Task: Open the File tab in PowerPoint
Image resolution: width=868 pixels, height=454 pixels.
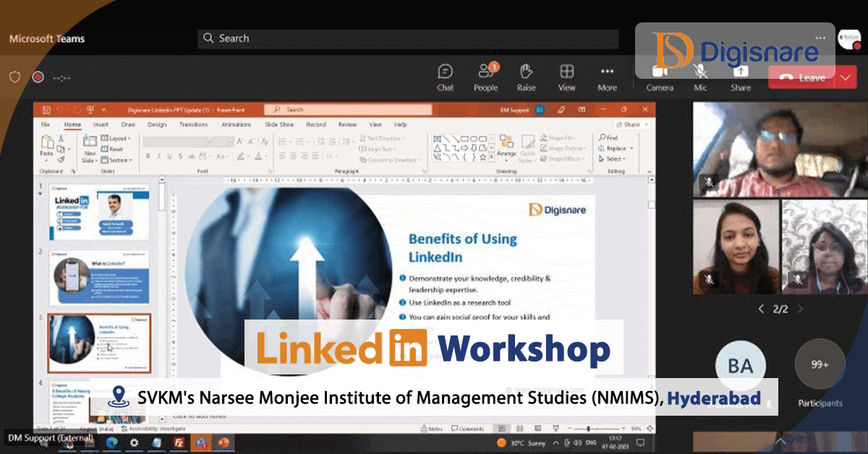Action: [x=46, y=124]
